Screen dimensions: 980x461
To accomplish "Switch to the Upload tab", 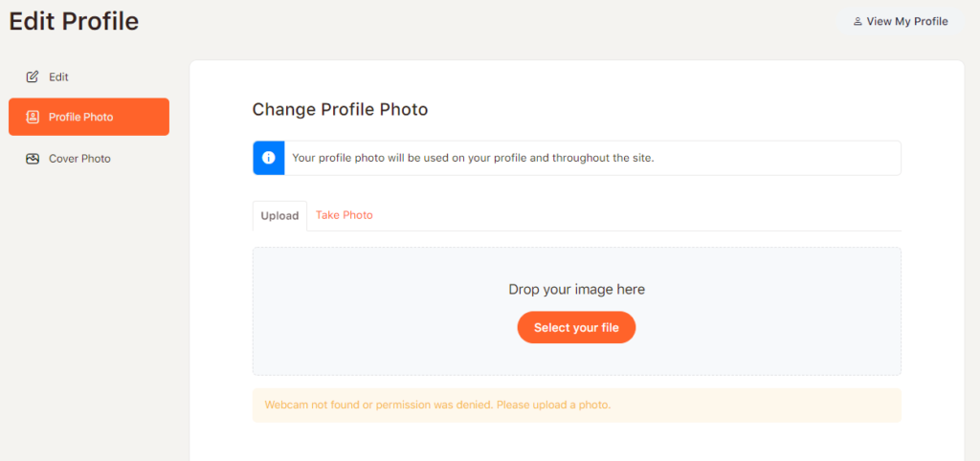I will pos(280,216).
